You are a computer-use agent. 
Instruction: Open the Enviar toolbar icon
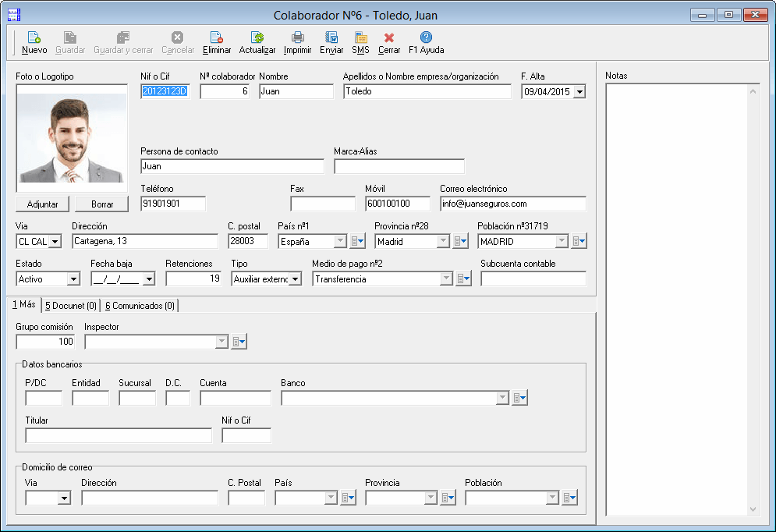(331, 37)
